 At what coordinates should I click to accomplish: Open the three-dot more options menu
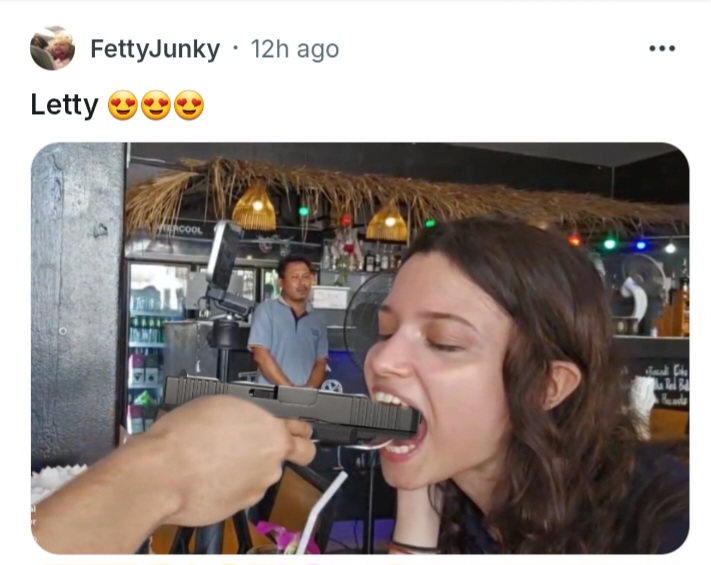point(662,48)
